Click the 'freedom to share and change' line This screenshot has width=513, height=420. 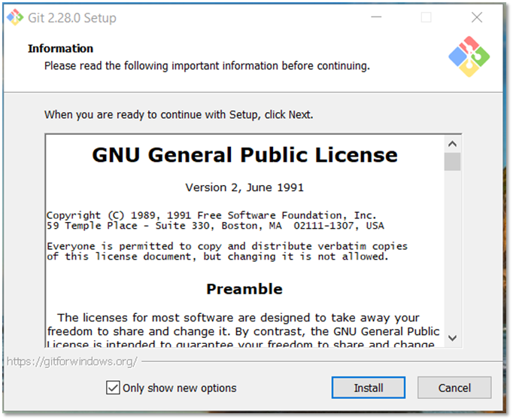[x=243, y=332]
